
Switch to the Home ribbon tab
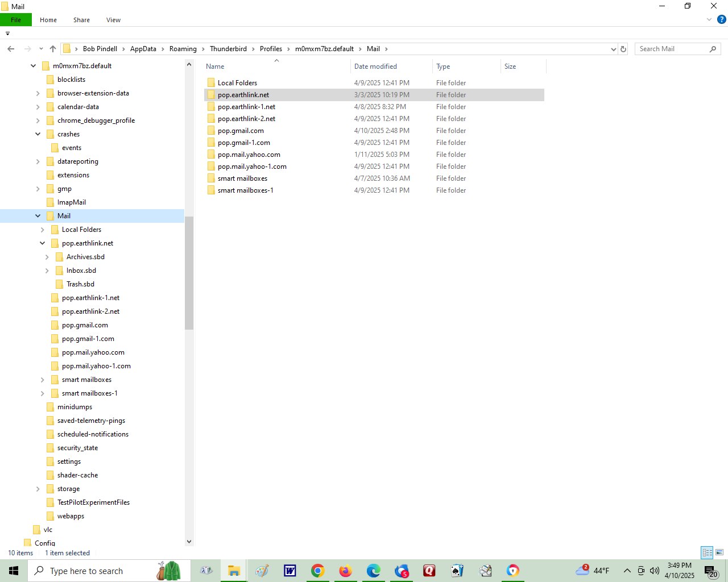pos(48,20)
